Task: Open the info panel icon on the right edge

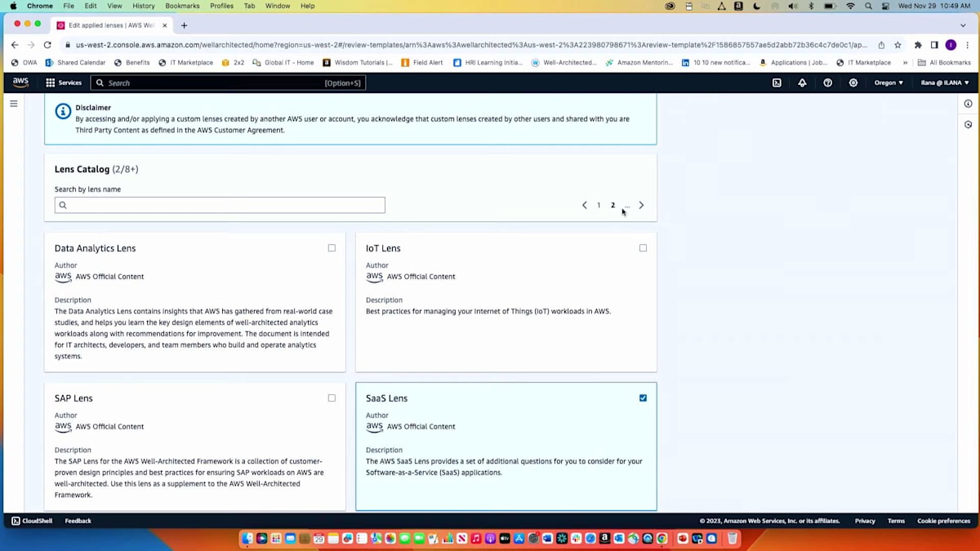Action: tap(968, 104)
